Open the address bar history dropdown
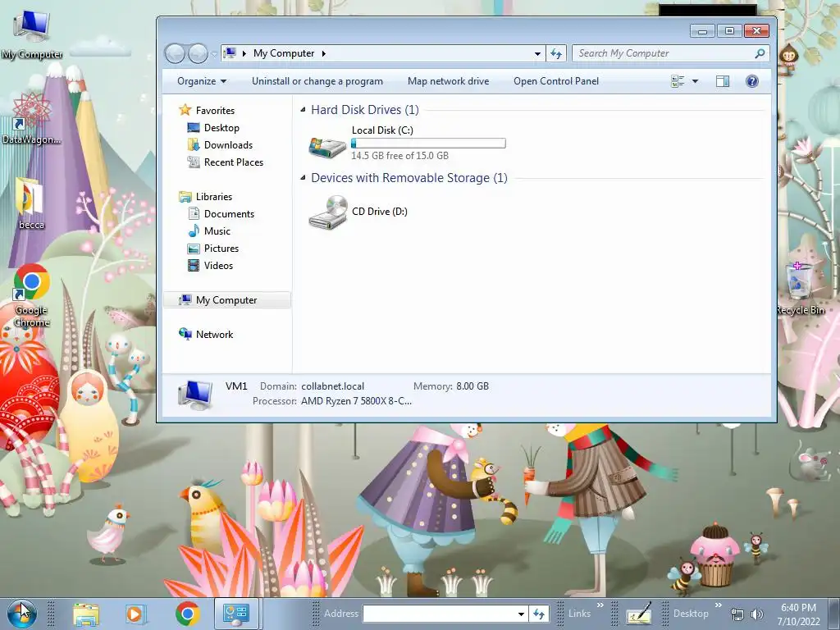Viewport: 840px width, 630px height. coord(537,53)
